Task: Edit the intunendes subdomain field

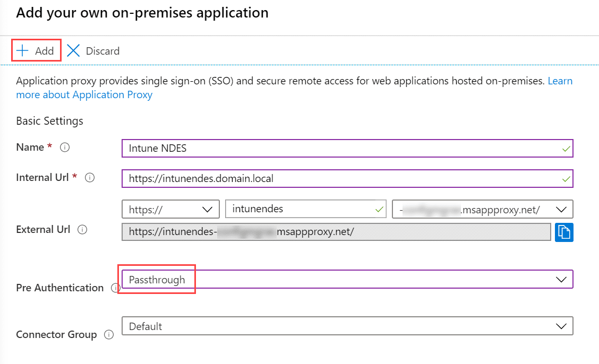Action: pos(306,209)
